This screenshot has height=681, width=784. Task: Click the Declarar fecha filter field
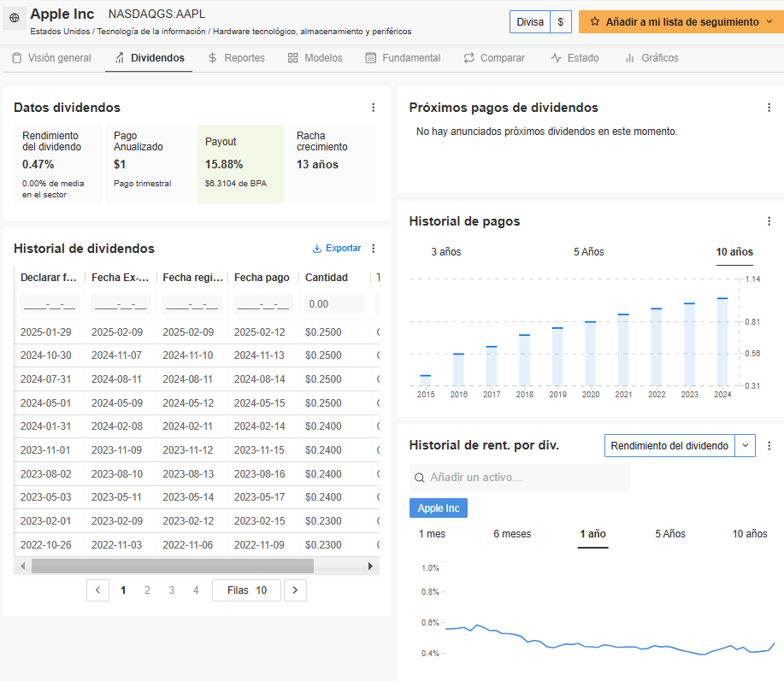[50, 304]
